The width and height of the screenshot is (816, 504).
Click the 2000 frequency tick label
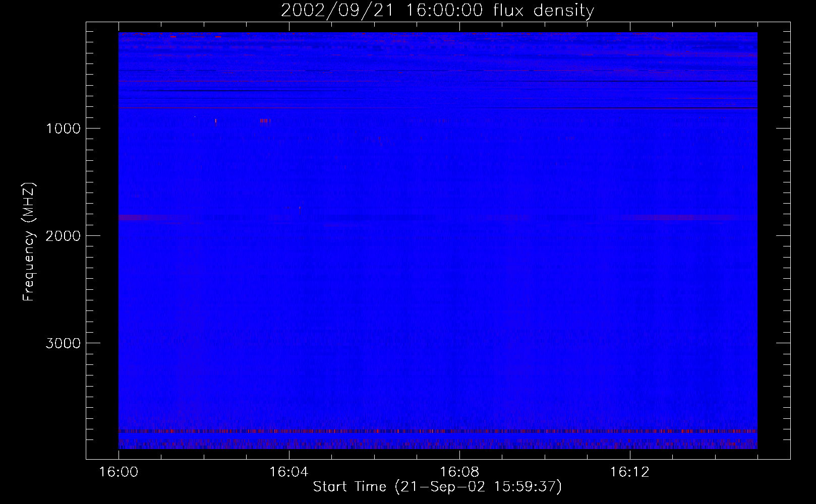pos(63,236)
